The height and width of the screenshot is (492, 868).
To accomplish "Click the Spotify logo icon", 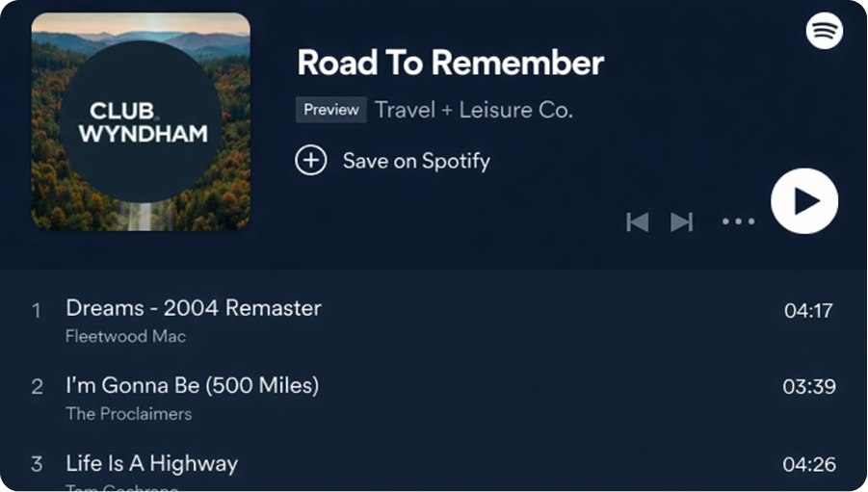I will pyautogui.click(x=825, y=31).
